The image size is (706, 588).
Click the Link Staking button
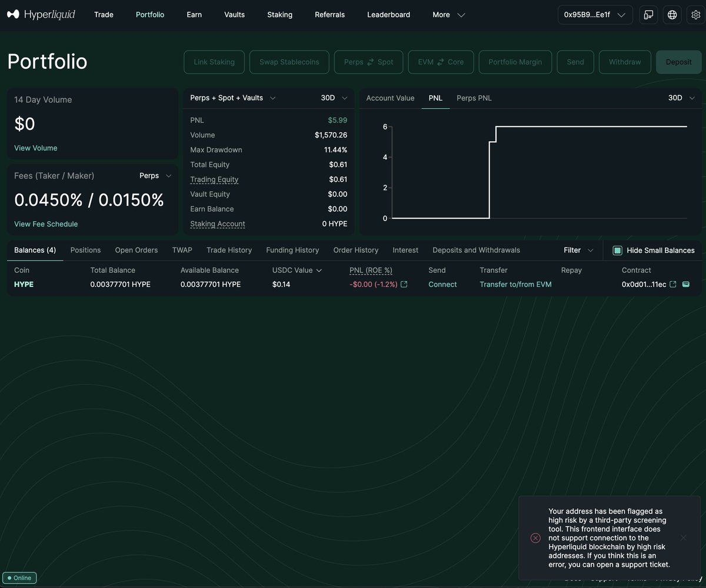[x=214, y=62]
